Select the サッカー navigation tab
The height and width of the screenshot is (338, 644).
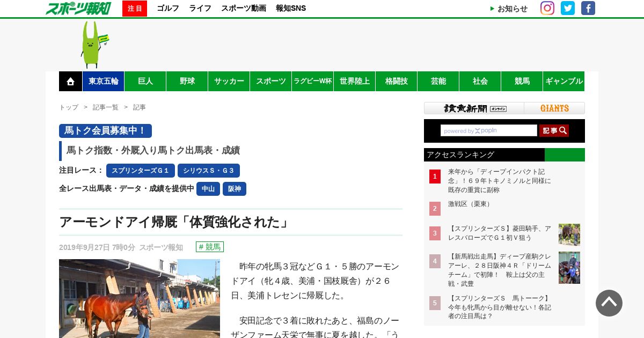pyautogui.click(x=229, y=82)
